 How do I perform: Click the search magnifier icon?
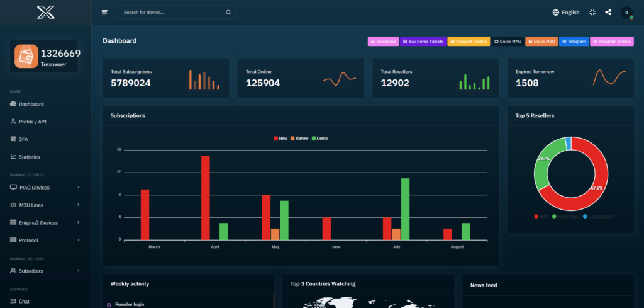pos(228,12)
